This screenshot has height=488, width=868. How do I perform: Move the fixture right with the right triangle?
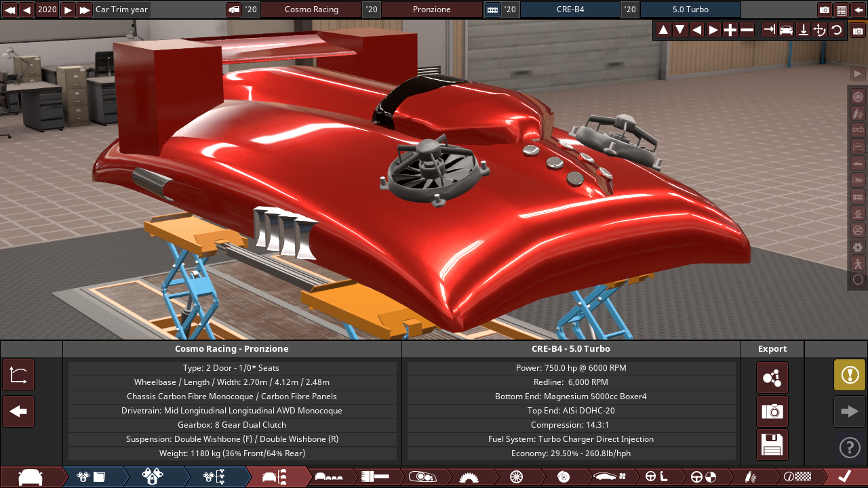[713, 30]
